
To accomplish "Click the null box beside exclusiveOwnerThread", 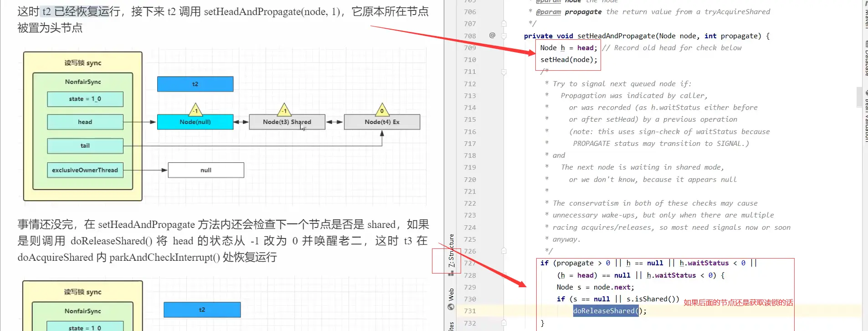I will [206, 170].
